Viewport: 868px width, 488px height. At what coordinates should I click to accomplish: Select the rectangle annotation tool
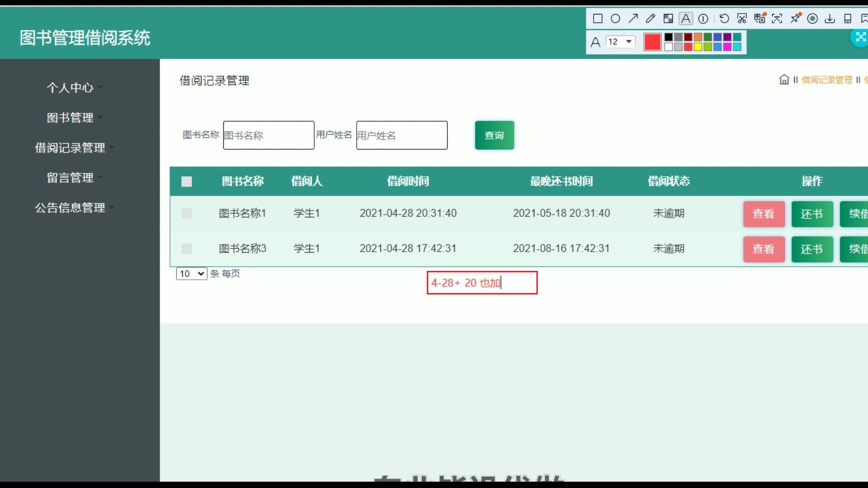[x=598, y=19]
